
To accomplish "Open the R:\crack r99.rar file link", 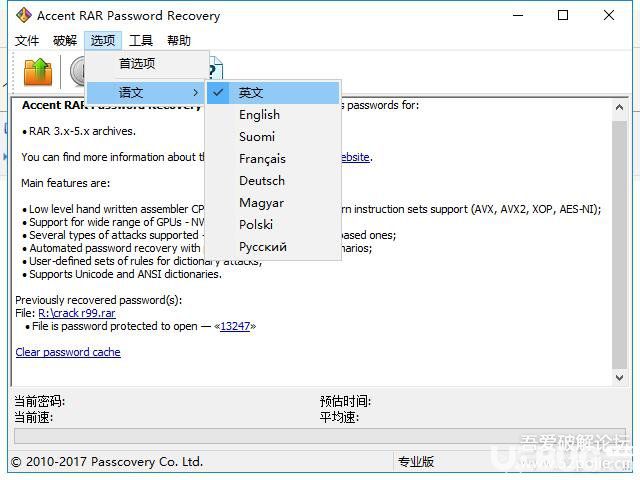I will pos(77,313).
